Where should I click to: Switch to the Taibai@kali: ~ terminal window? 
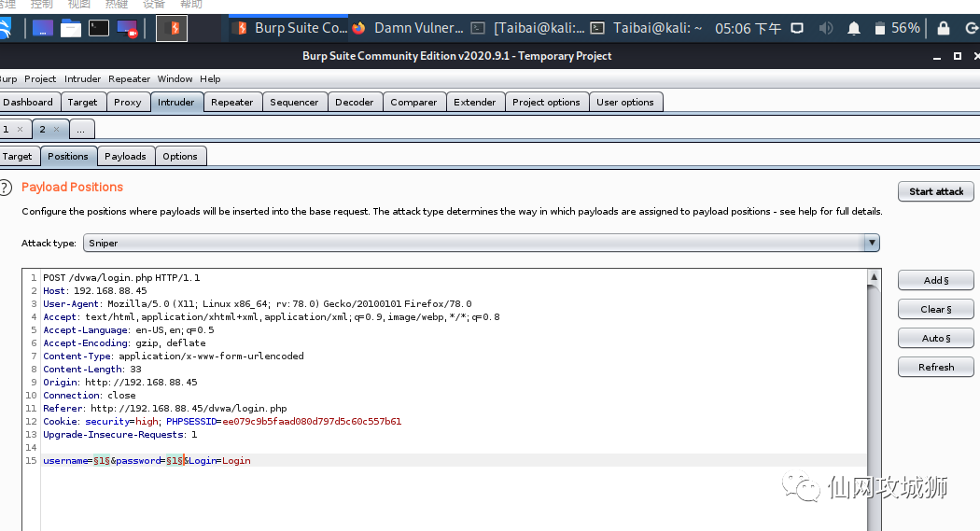coord(646,28)
